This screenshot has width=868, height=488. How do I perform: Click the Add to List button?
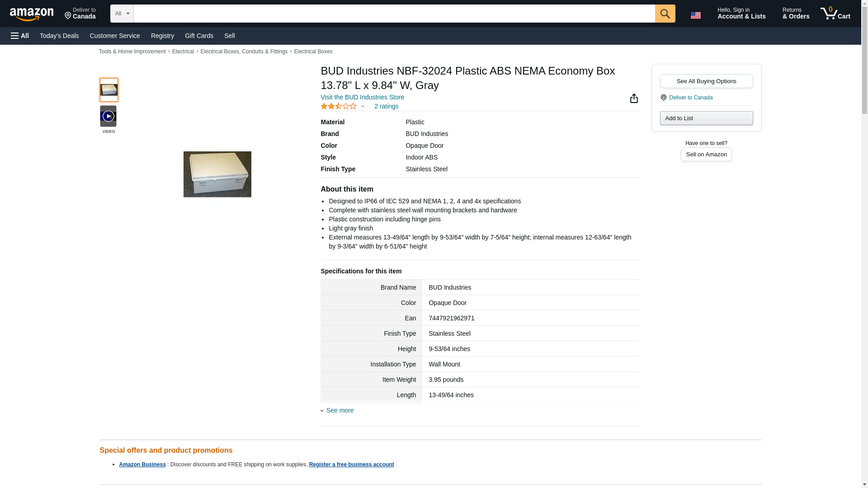[706, 118]
